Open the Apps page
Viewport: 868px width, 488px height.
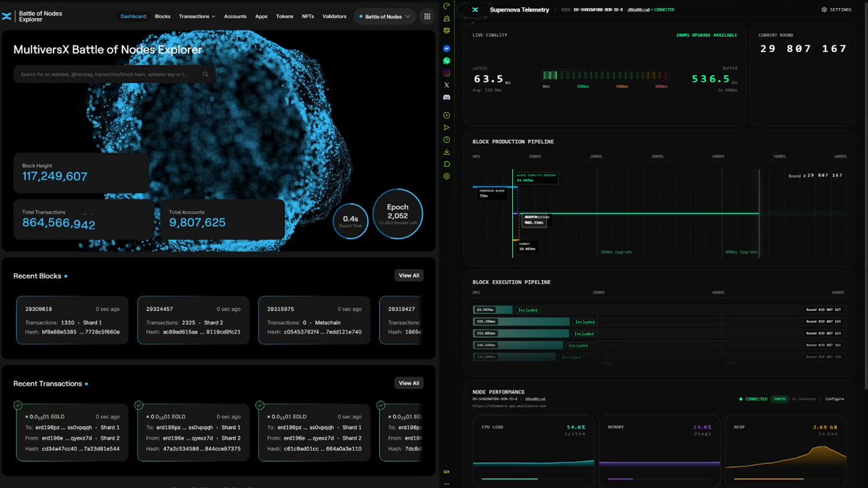tap(261, 16)
